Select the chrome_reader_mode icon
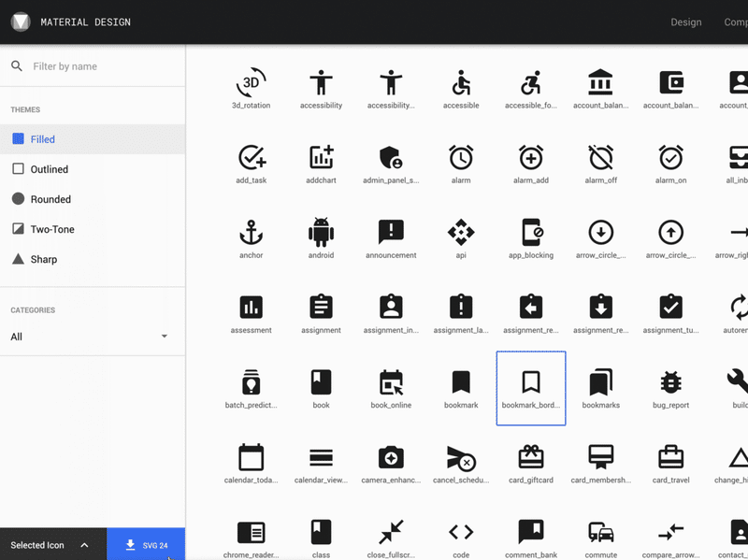The image size is (748, 560). point(251,532)
